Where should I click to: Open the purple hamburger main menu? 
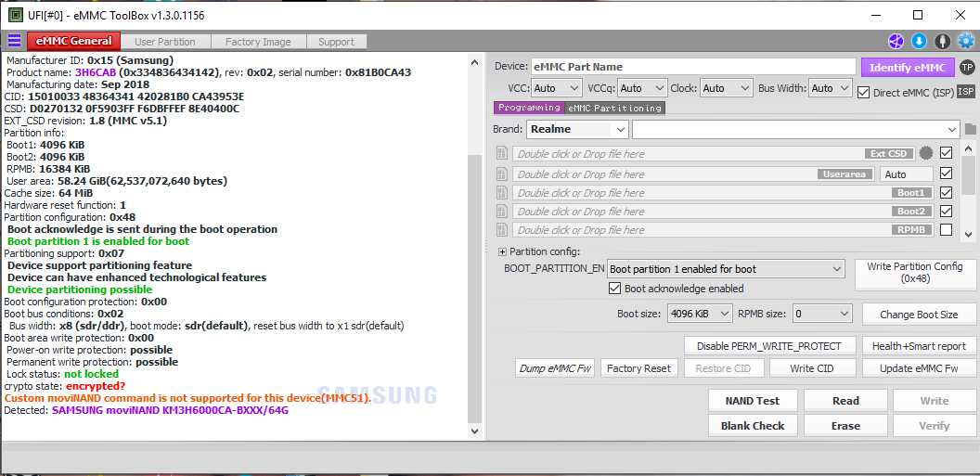(x=14, y=41)
